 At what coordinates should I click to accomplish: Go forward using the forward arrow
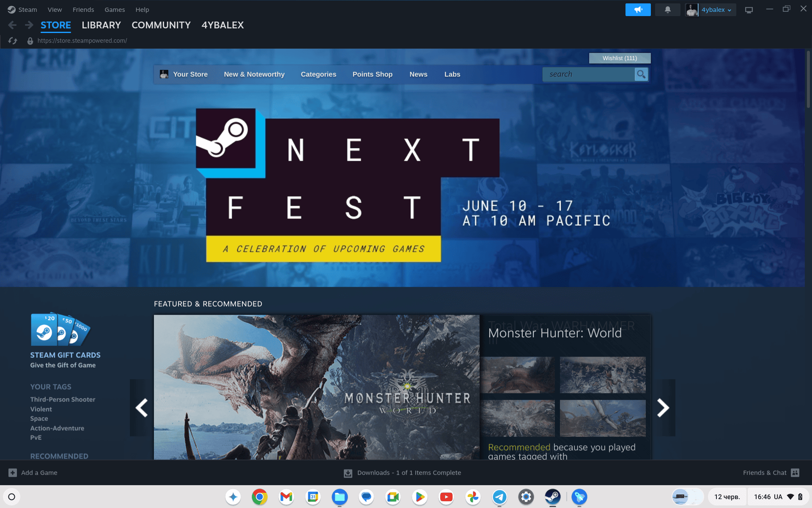[29, 25]
